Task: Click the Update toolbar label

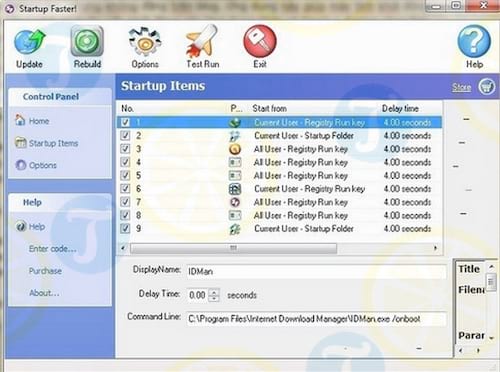Action: [x=29, y=64]
